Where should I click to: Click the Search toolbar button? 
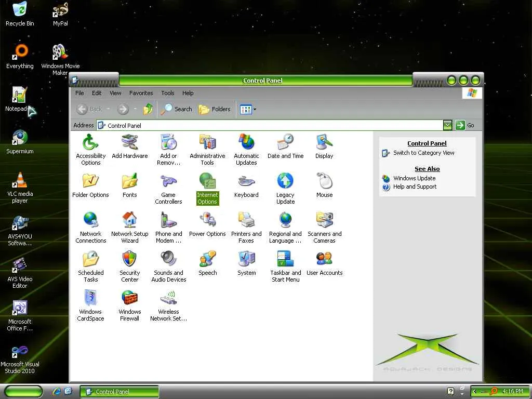pyautogui.click(x=177, y=109)
